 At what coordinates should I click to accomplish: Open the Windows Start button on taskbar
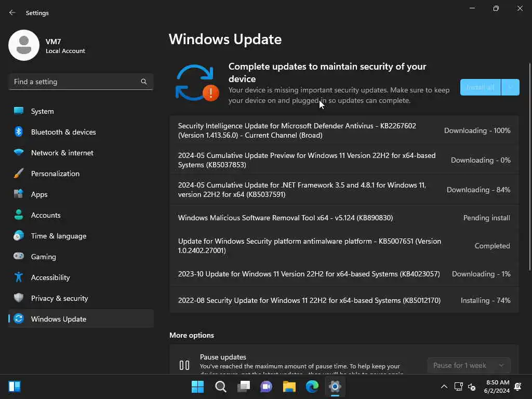point(197,387)
